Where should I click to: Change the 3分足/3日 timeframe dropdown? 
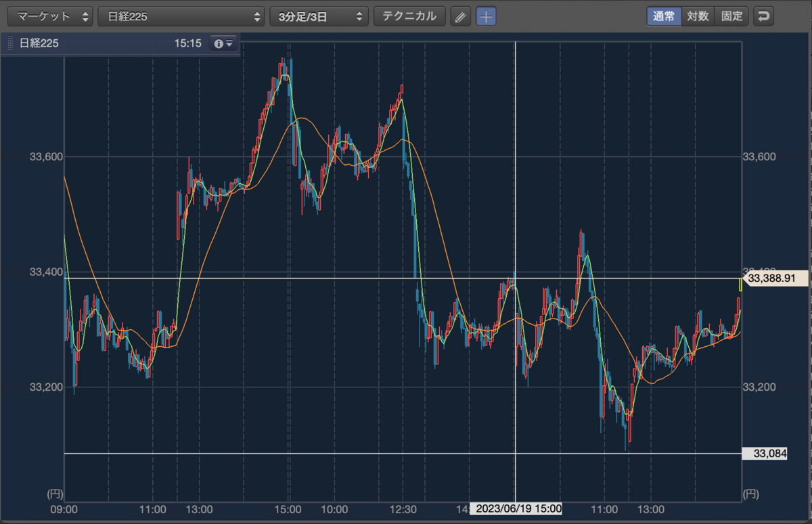(x=319, y=16)
